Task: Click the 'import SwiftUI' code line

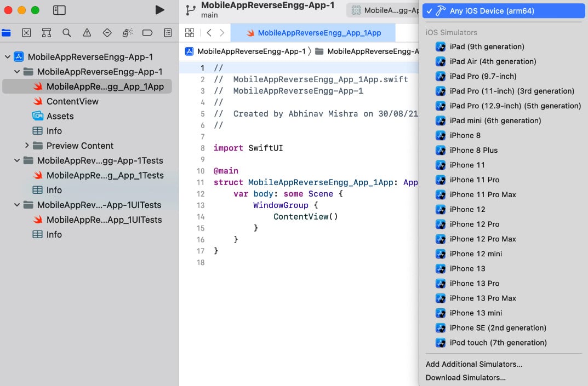Action: (248, 148)
